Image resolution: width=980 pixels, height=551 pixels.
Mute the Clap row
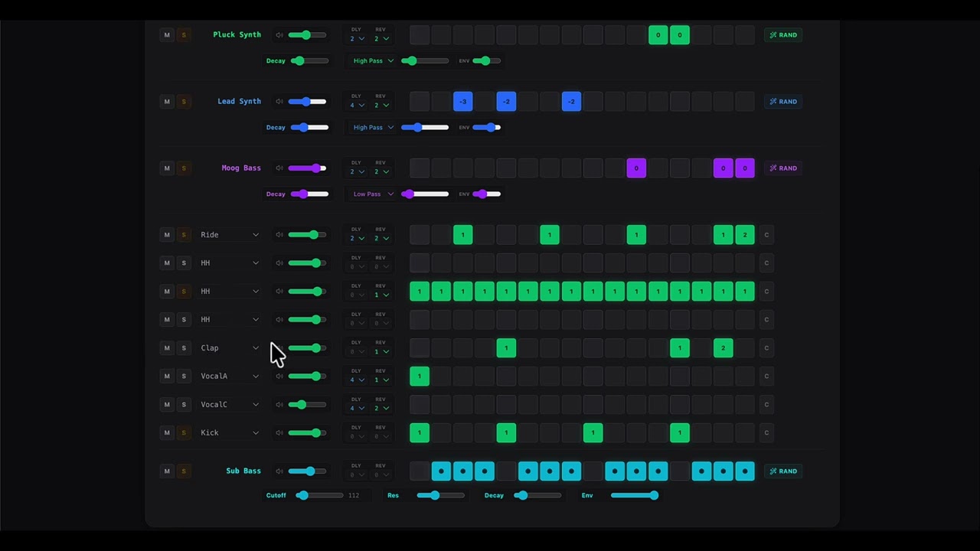167,348
